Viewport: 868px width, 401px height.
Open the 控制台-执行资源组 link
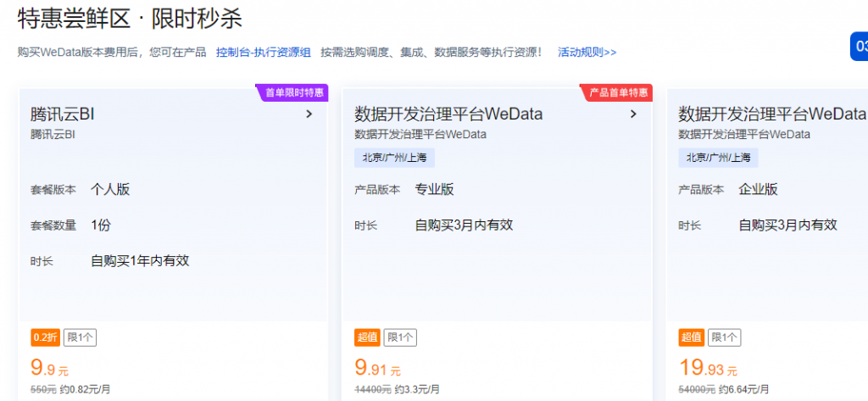coord(264,53)
